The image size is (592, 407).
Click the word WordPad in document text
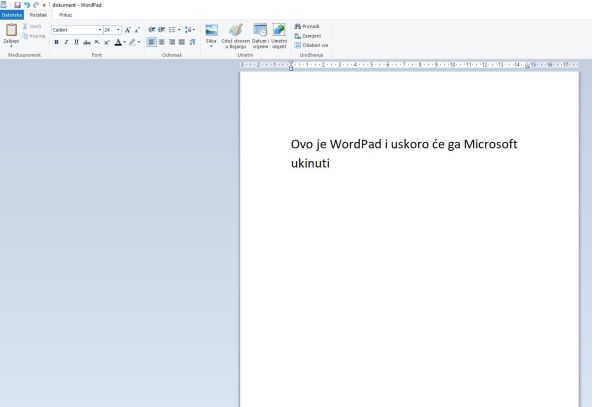point(356,144)
